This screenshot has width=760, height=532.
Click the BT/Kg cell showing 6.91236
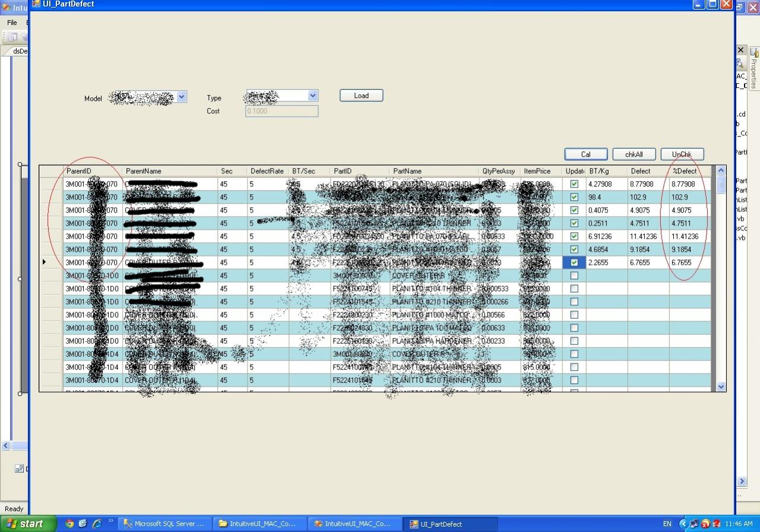(x=607, y=236)
